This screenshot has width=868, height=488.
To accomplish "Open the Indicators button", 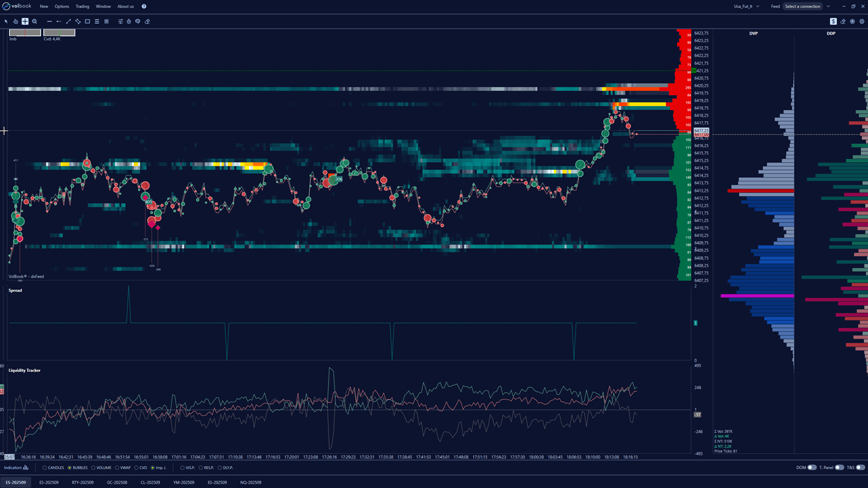I will [x=16, y=468].
